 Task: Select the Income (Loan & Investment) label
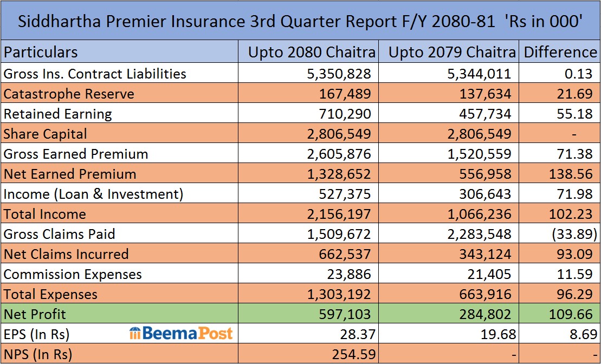click(93, 194)
